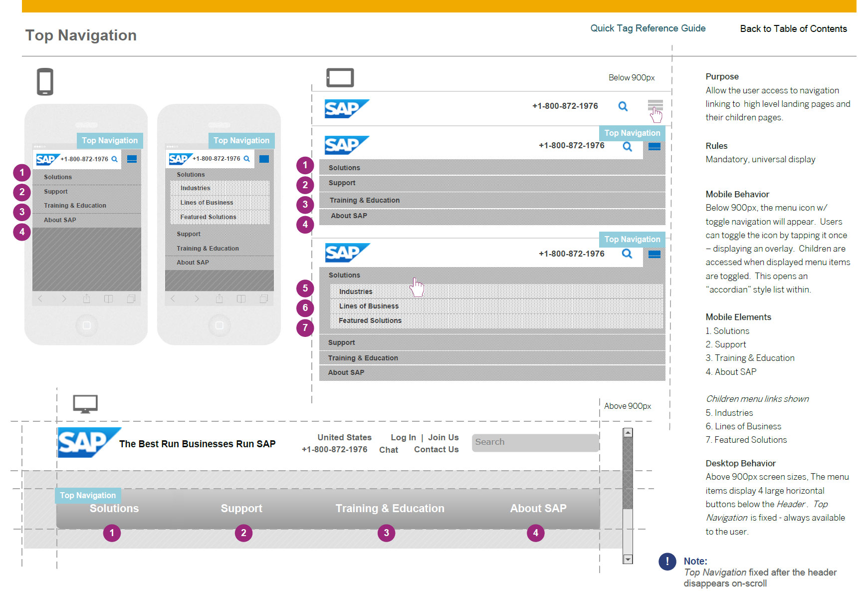
Task: Tap forward arrow in first phone browser bar
Action: 64,299
